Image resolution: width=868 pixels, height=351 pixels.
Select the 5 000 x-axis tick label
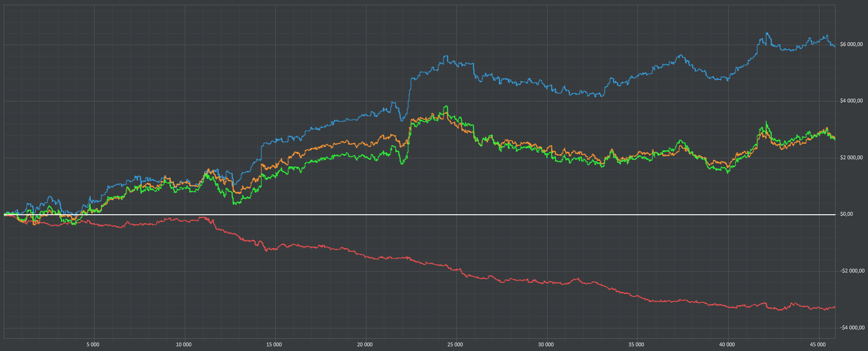click(93, 345)
